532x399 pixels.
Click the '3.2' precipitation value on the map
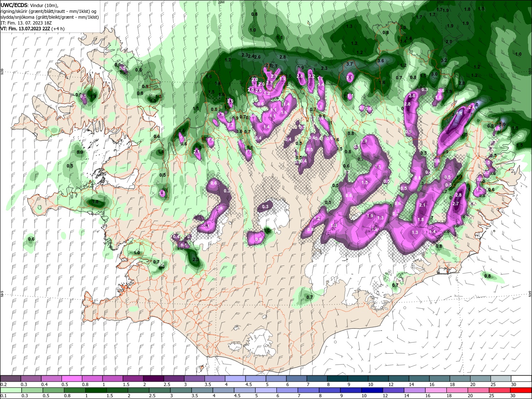[443, 60]
